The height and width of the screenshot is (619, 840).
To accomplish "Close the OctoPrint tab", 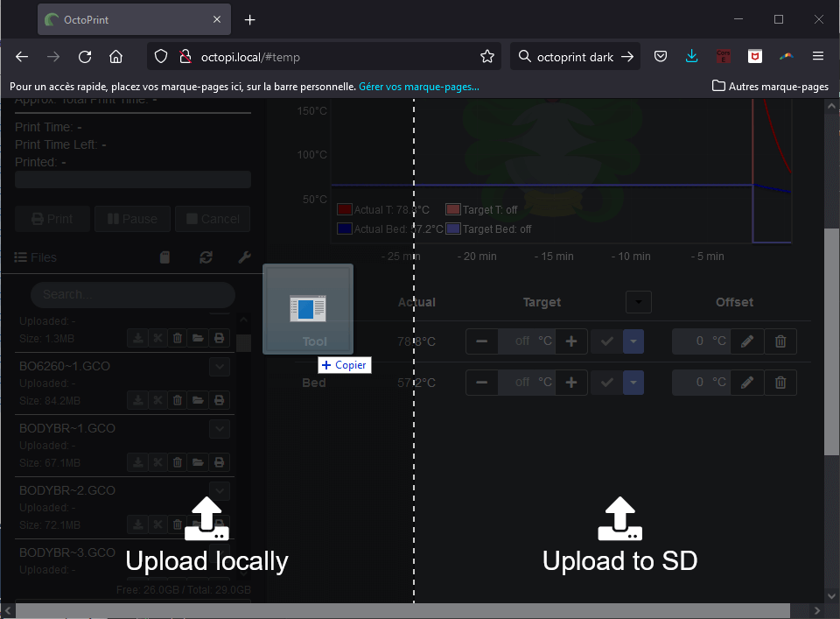I will 216,19.
